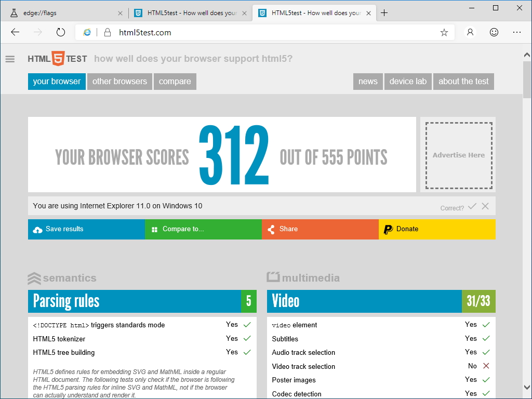
Task: Switch to the edge://flags tab
Action: 62,12
